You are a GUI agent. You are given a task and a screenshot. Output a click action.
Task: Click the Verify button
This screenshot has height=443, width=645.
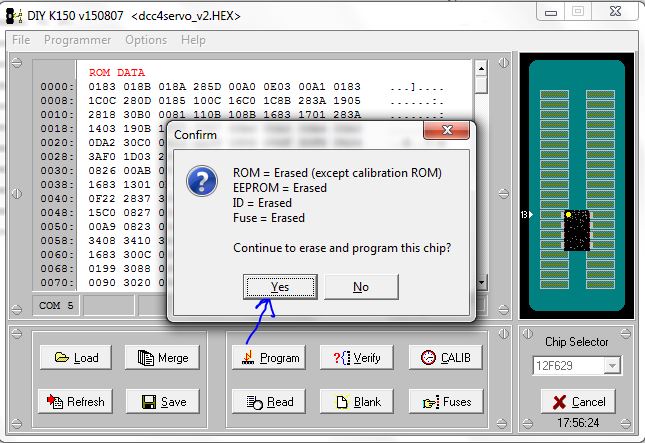coord(356,357)
